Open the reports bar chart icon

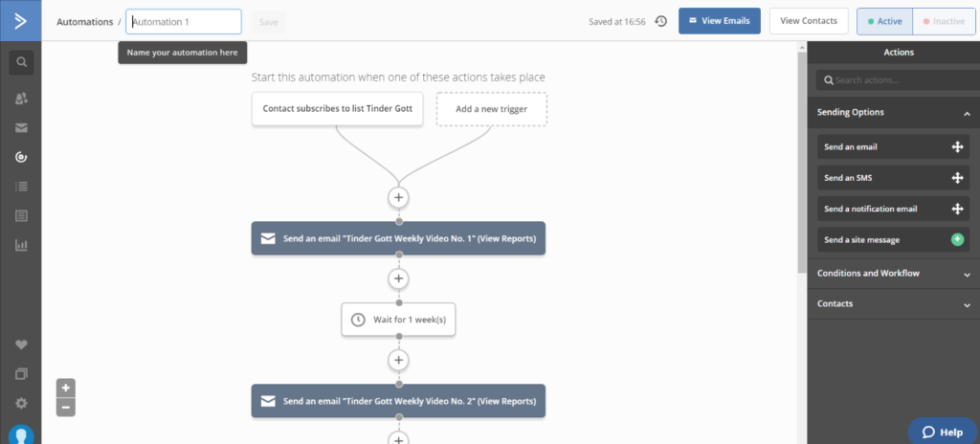pyautogui.click(x=21, y=245)
